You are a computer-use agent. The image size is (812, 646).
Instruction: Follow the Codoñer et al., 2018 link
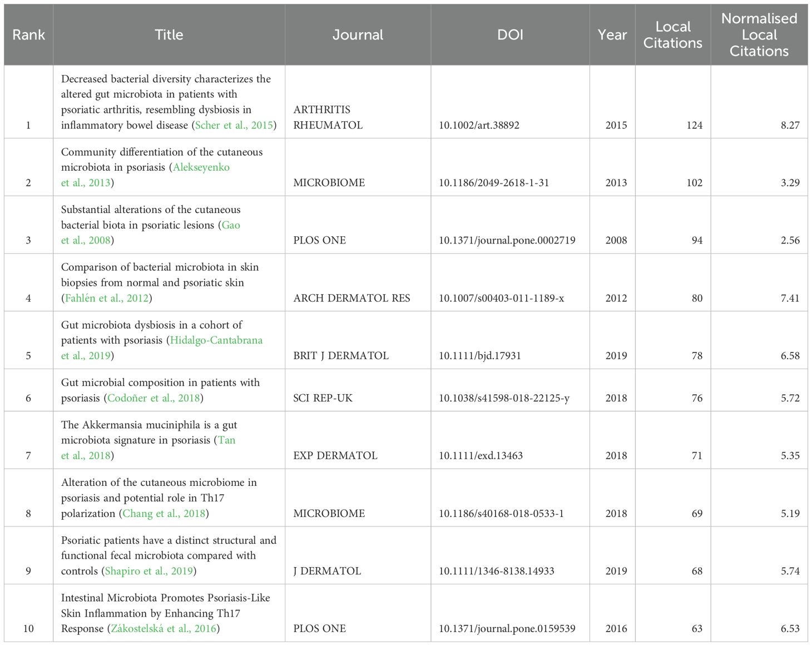pyautogui.click(x=154, y=398)
